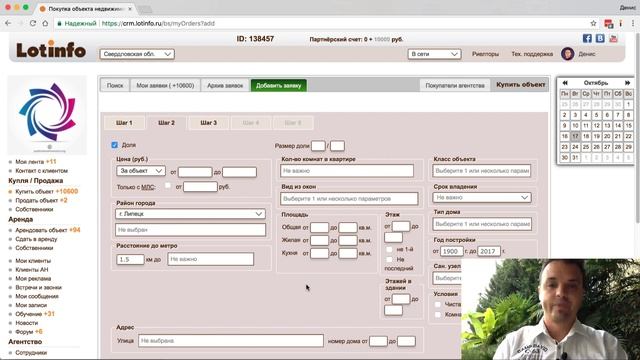Click the year built 2017 field
Image resolution: width=640 pixels, height=360 pixels.
[x=489, y=251]
